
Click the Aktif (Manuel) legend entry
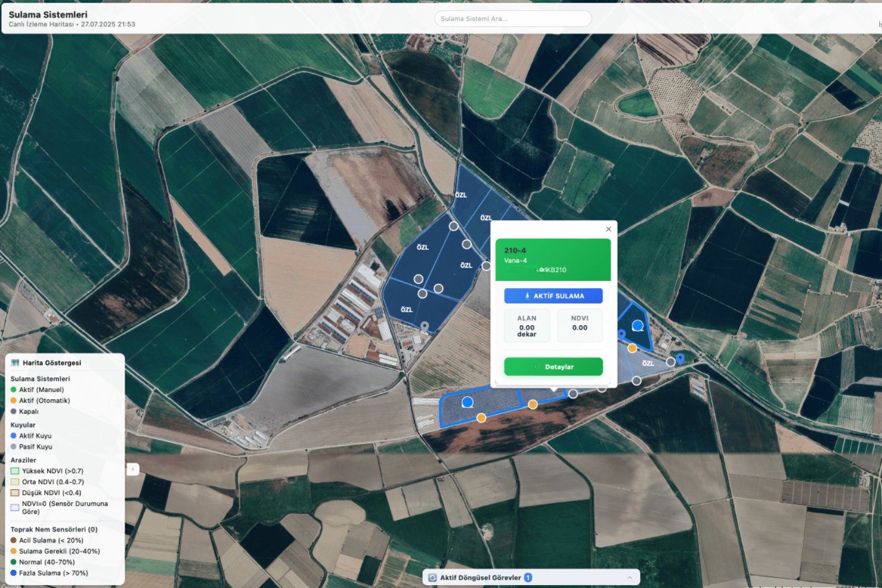(x=41, y=390)
